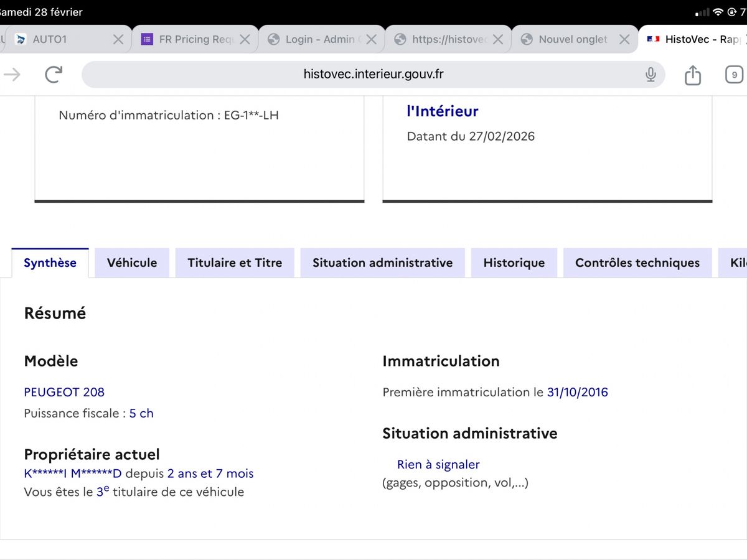Image resolution: width=747 pixels, height=560 pixels.
Task: Click the Immatriculation heading
Action: coord(441,361)
